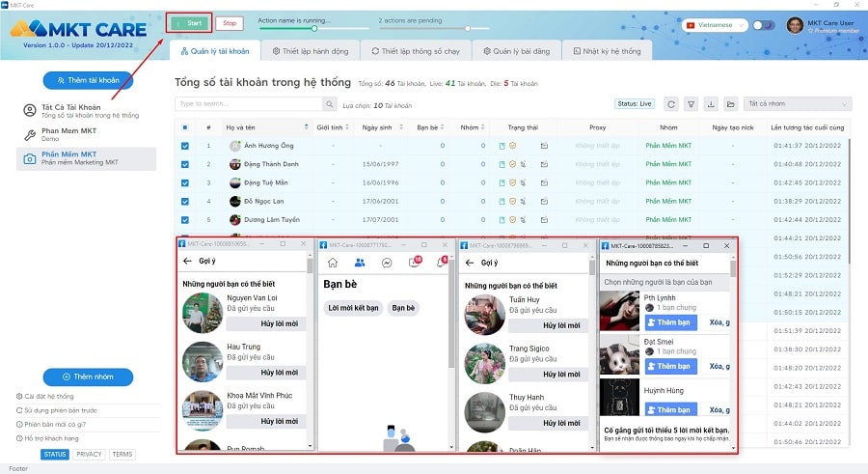
Task: Click the download/export icon in toolbar
Action: (x=711, y=103)
